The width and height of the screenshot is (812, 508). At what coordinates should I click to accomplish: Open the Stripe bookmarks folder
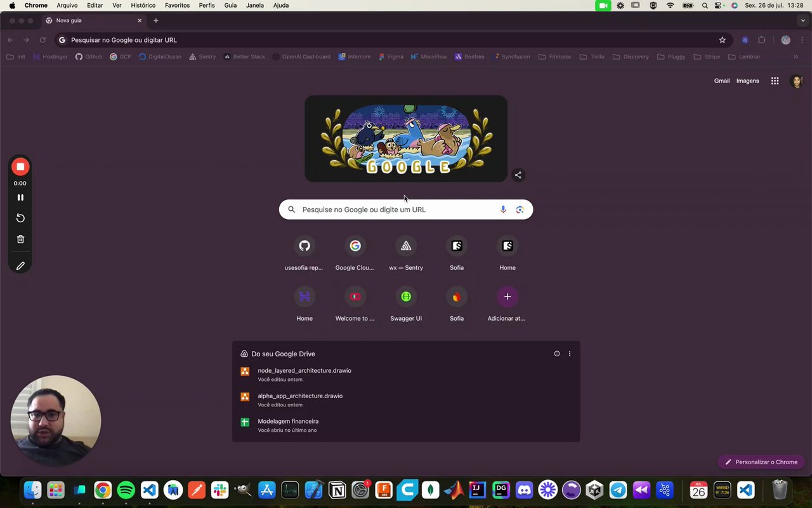(x=707, y=57)
